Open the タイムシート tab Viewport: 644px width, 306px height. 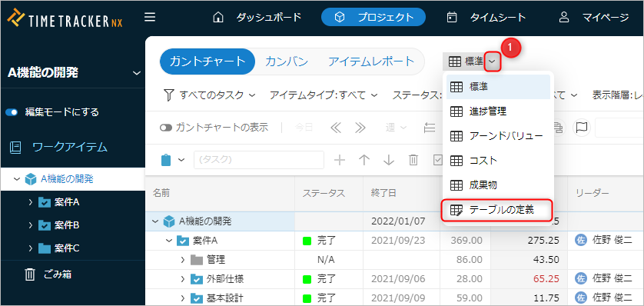(486, 17)
